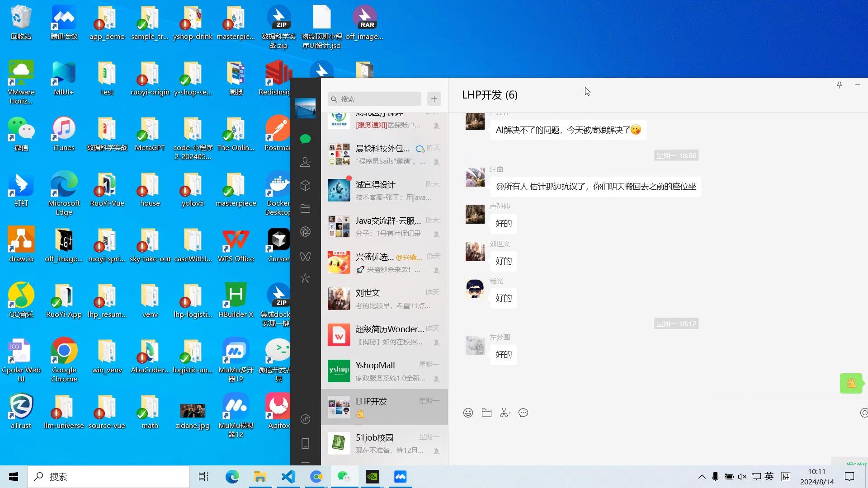The image size is (868, 488).
Task: Open the NVIDIA app from taskbar
Action: pos(373,477)
